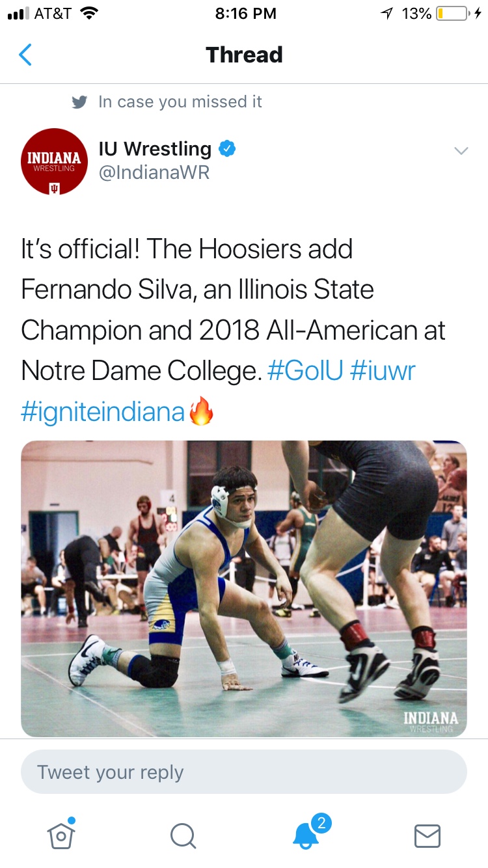Open Notifications bell with badge
This screenshot has width=488, height=868.
pyautogui.click(x=306, y=834)
